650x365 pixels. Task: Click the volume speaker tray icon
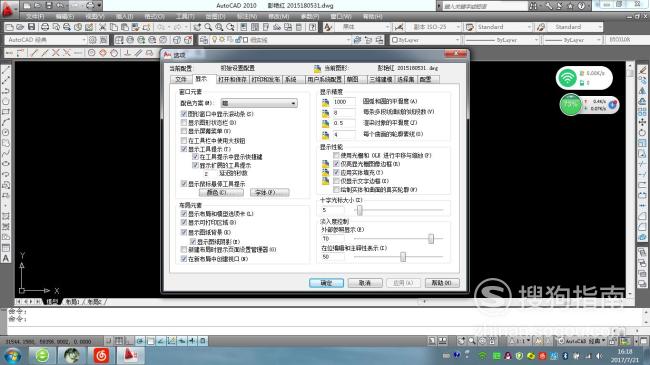(x=599, y=356)
